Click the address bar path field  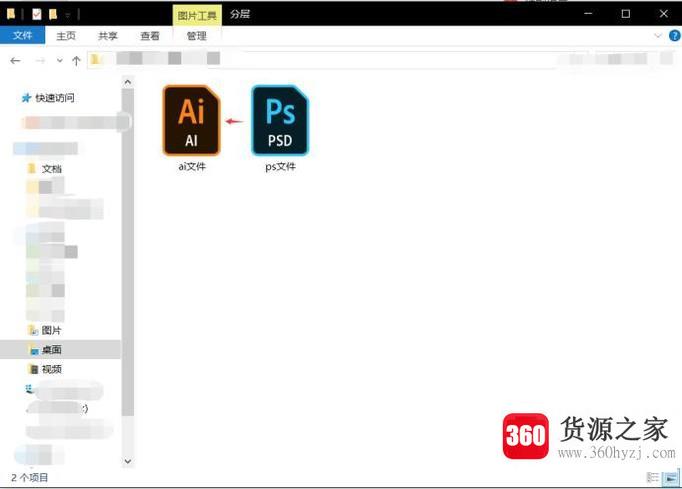click(x=322, y=59)
